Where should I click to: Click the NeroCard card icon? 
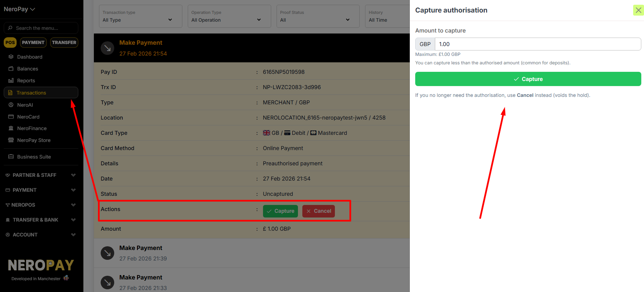[x=11, y=117]
